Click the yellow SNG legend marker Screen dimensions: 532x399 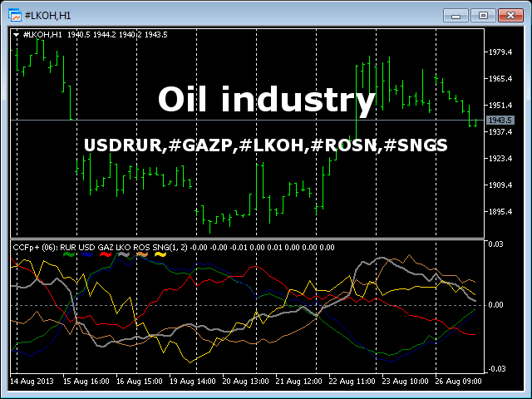(160, 254)
